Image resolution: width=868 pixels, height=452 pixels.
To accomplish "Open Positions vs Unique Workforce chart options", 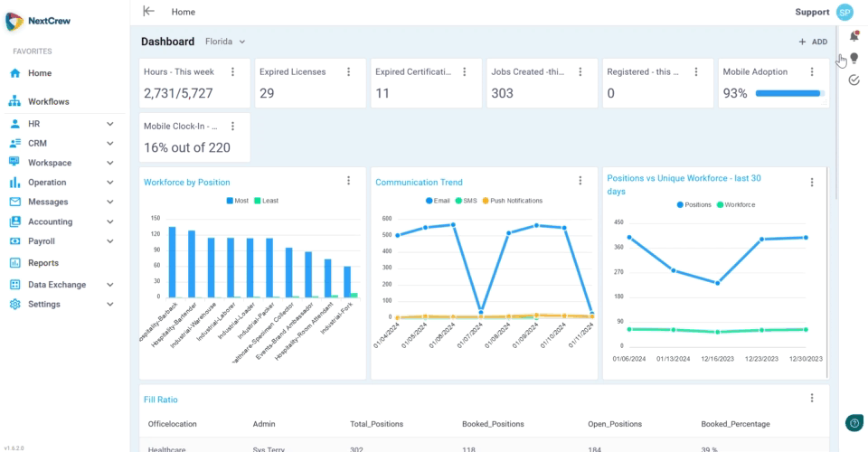I will tap(812, 182).
